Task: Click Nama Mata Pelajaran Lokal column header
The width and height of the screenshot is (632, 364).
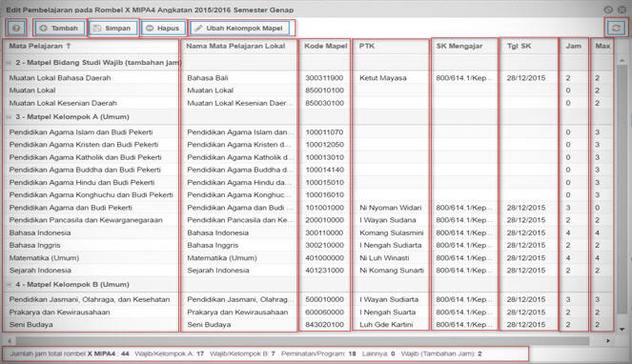Action: 239,46
